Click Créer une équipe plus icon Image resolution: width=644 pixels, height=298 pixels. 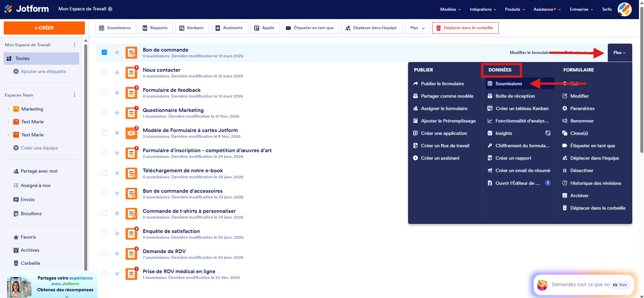point(16,148)
